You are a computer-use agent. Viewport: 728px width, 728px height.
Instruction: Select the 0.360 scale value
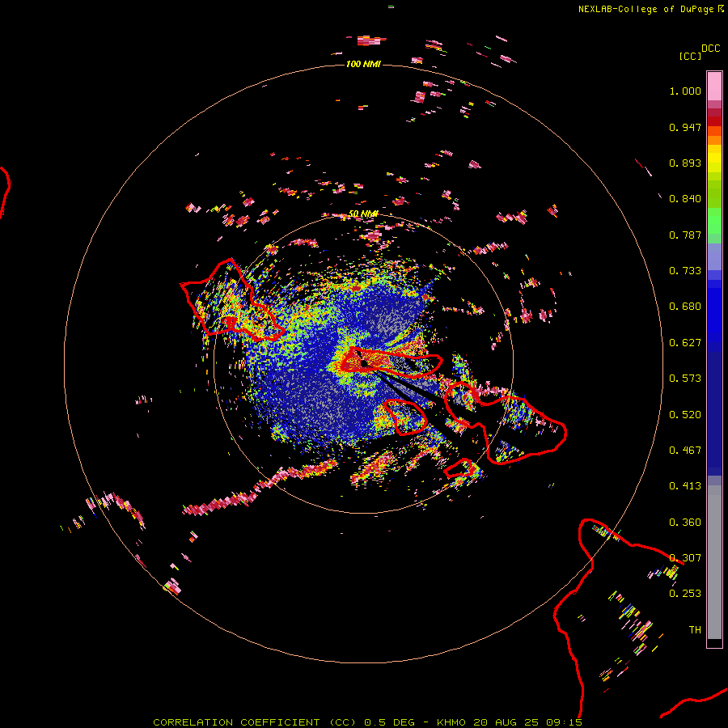point(685,523)
